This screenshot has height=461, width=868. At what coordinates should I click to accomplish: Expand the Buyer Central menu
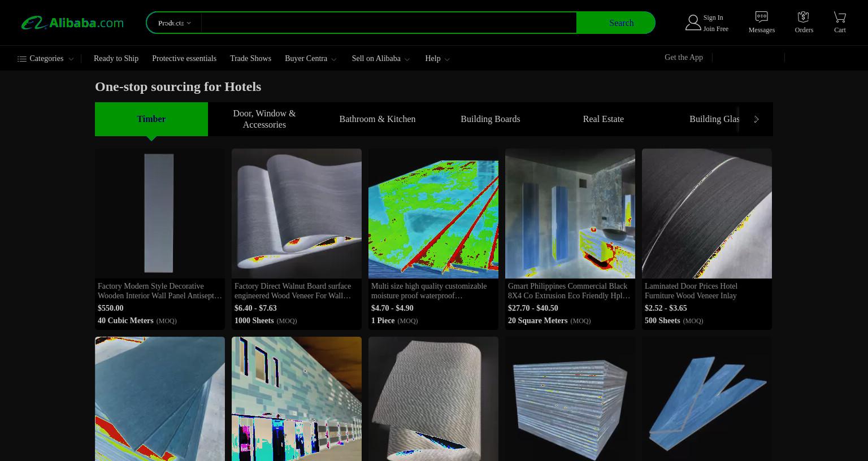click(310, 59)
